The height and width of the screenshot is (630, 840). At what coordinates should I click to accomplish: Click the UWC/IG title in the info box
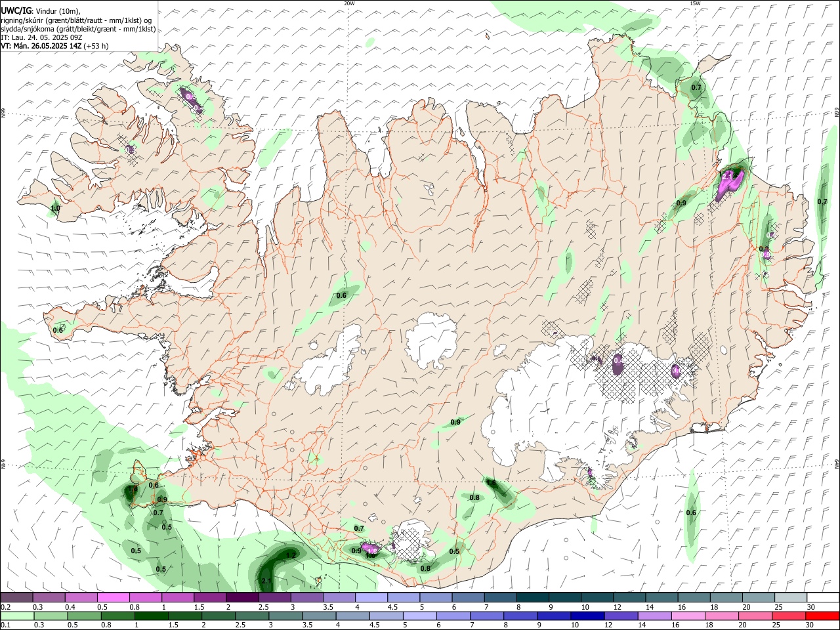[x=16, y=10]
